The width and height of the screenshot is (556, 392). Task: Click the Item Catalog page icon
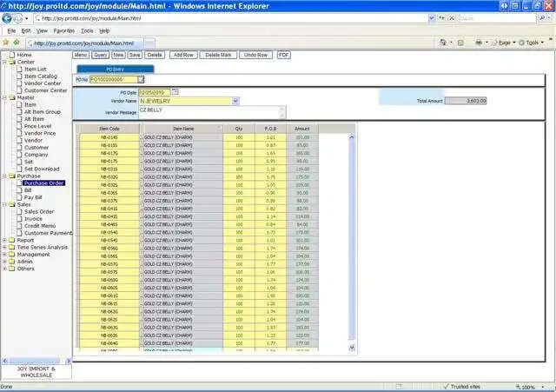(x=19, y=76)
